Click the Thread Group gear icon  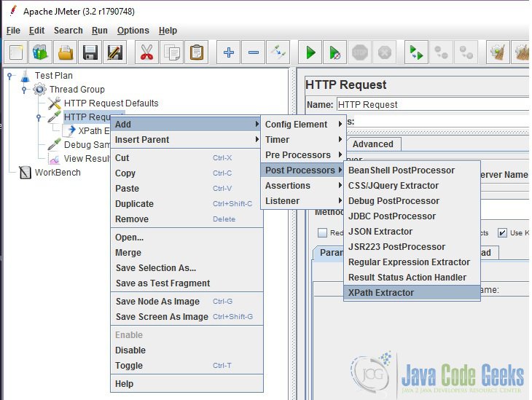[x=39, y=90]
